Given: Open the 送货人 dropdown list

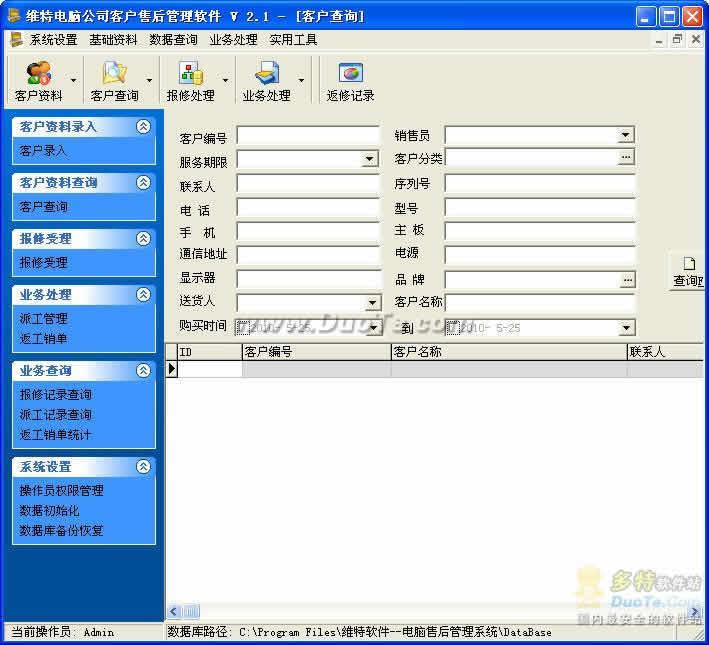Looking at the screenshot, I should point(372,303).
